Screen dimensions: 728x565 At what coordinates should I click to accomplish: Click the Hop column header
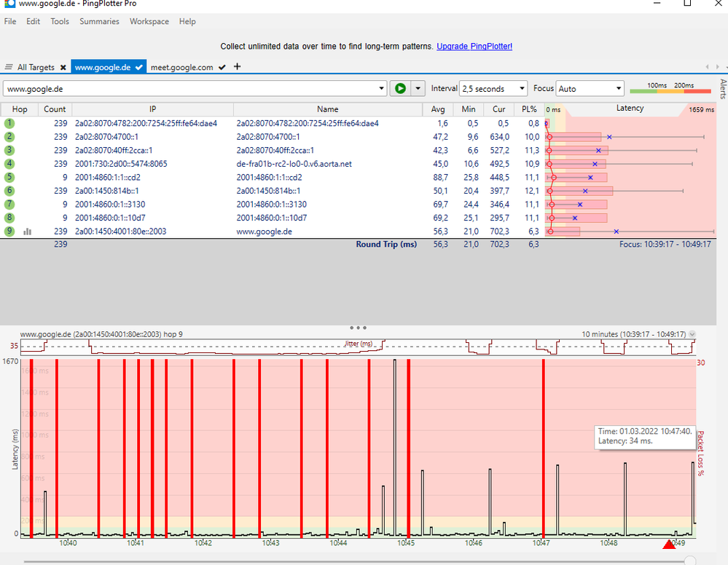20,109
